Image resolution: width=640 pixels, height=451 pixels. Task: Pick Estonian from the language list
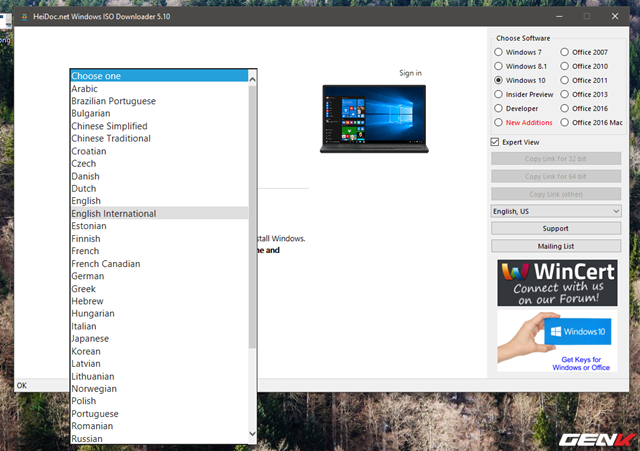(x=159, y=226)
